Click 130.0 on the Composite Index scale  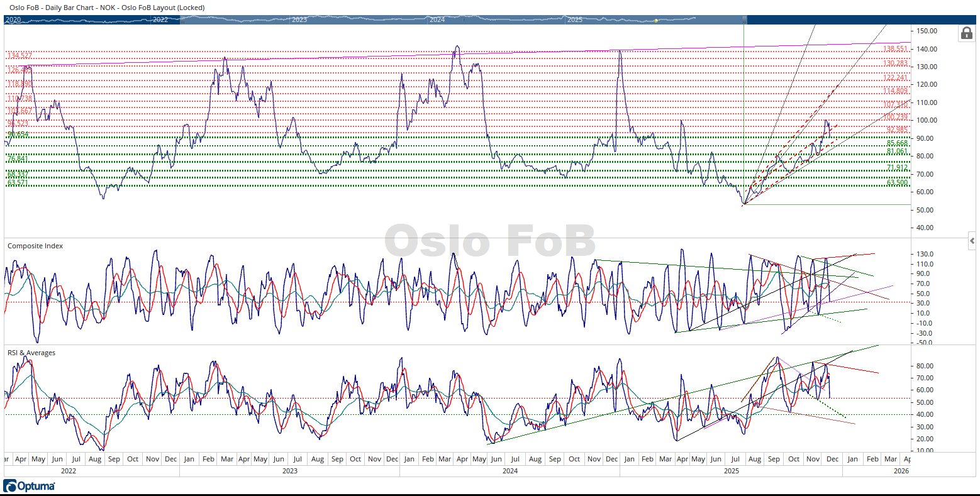pyautogui.click(x=925, y=255)
